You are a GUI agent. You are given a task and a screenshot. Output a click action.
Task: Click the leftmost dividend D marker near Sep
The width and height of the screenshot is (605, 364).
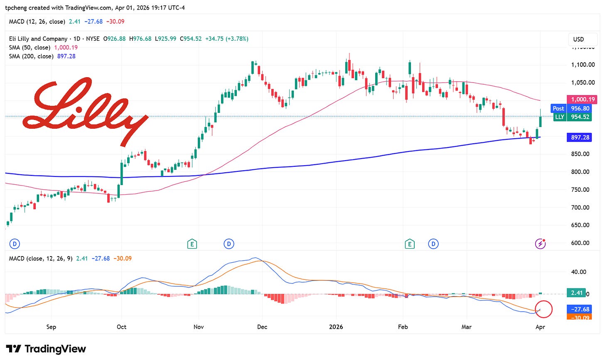coord(15,244)
